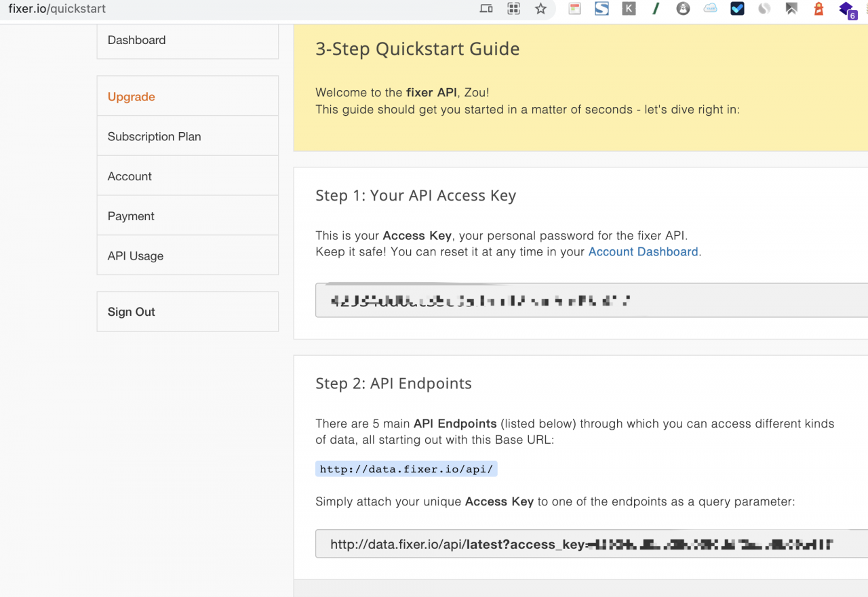Click the cloud extension icon
The height and width of the screenshot is (597, 868).
click(710, 9)
